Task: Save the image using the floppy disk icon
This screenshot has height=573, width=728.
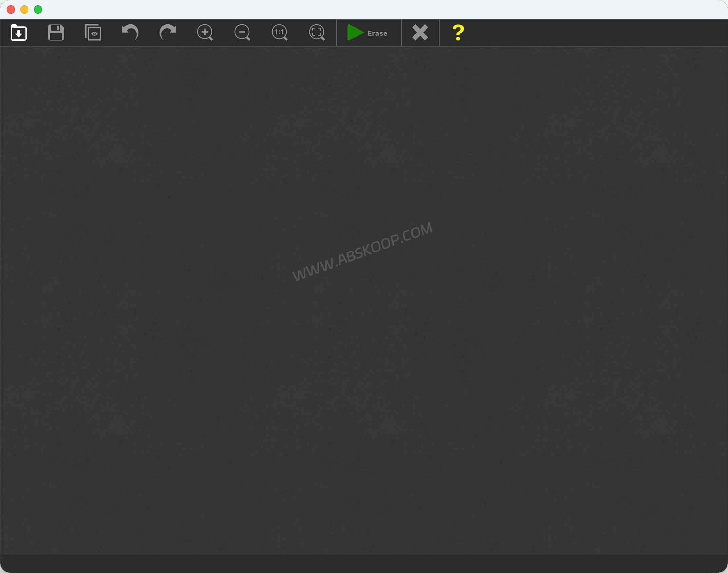Action: [56, 33]
